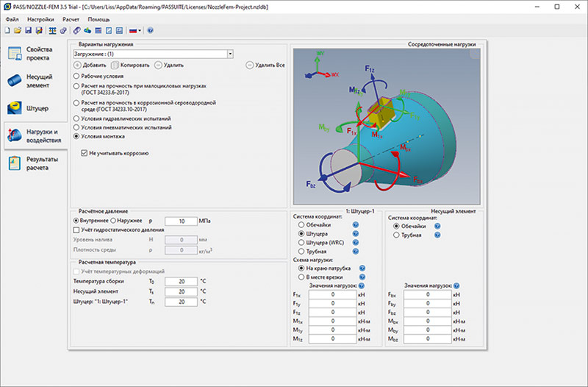The width and height of the screenshot is (588, 387).
Task: Select load scheme В месте врезки
Action: [301, 277]
